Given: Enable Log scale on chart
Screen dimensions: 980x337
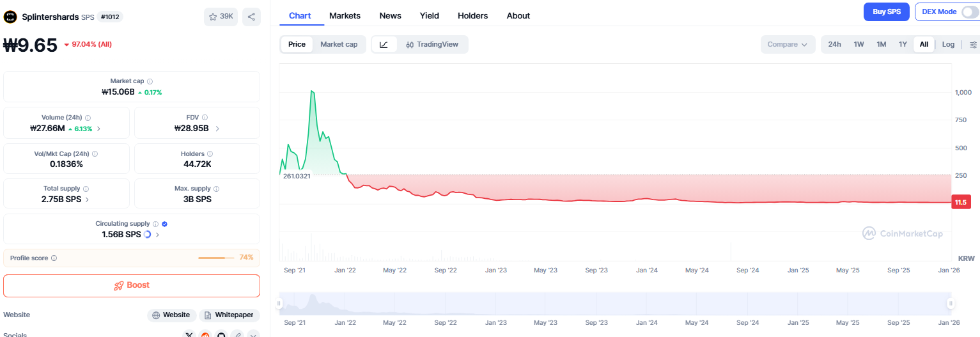Looking at the screenshot, I should (948, 45).
